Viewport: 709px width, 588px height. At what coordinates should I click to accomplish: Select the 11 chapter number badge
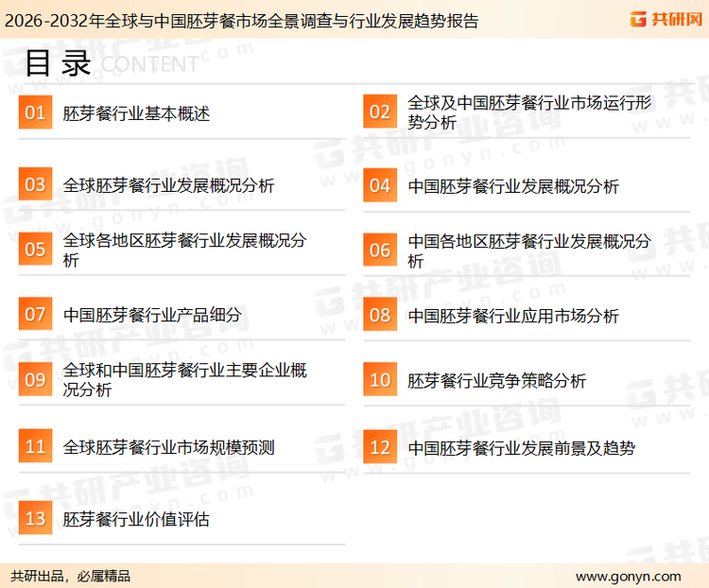click(35, 447)
